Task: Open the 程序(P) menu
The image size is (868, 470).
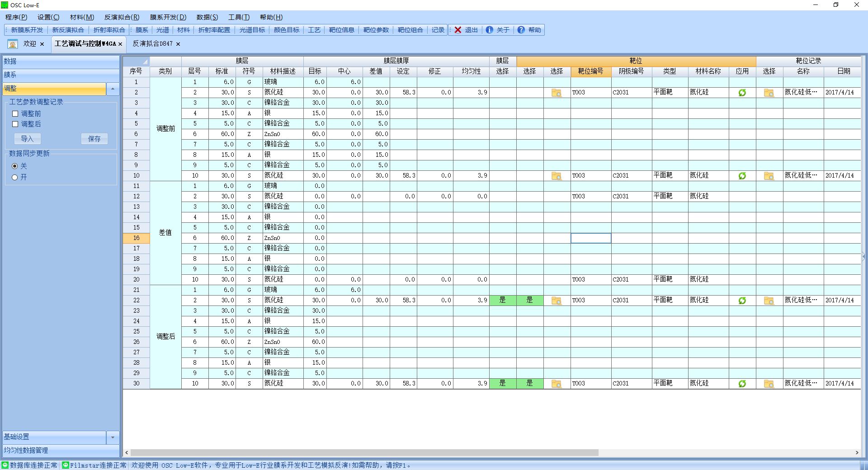Action: click(x=16, y=17)
